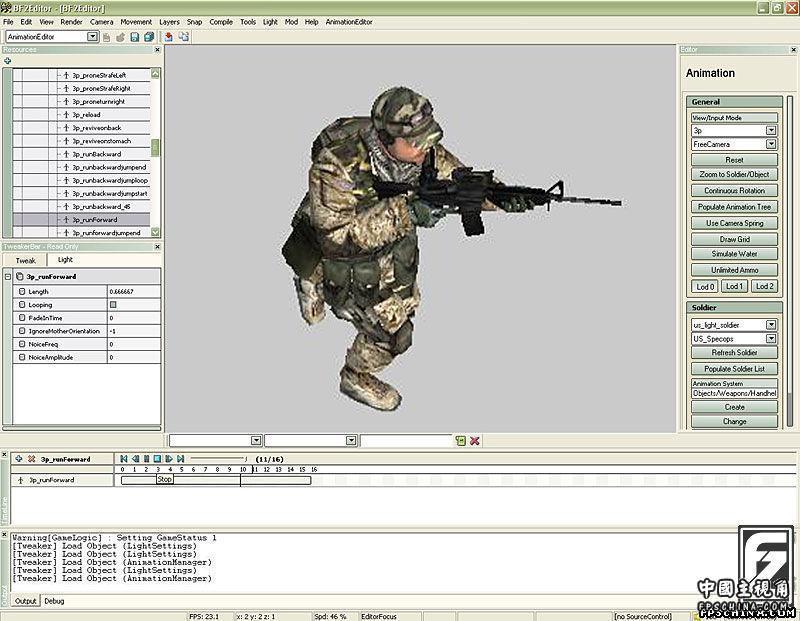Click the Length value field 0.666667
The image size is (800, 621).
click(x=134, y=291)
